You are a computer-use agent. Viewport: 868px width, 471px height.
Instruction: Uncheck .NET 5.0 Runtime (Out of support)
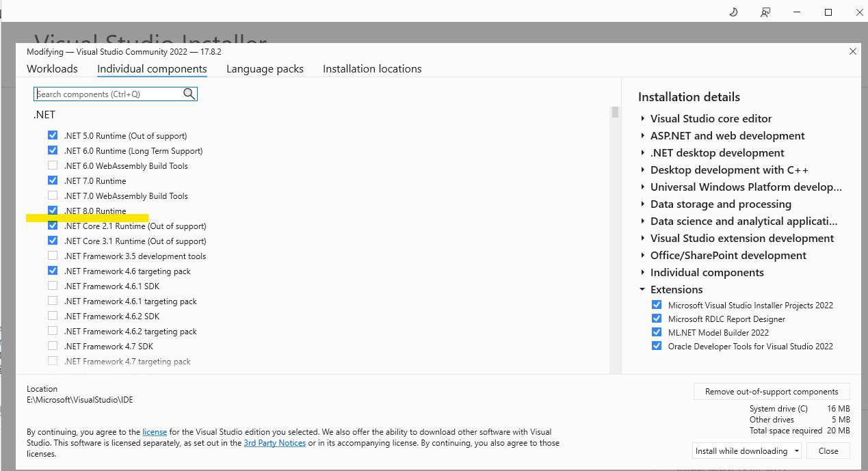click(x=53, y=135)
